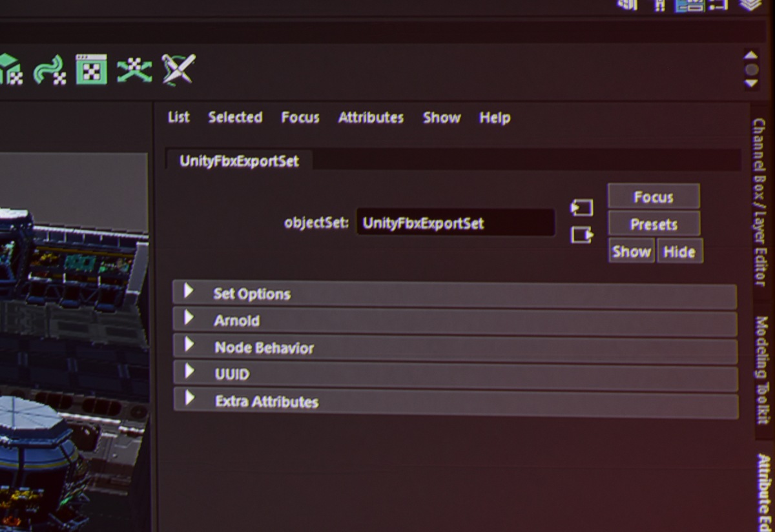This screenshot has width=775, height=532.
Task: Click the go to input connection icon
Action: point(581,207)
